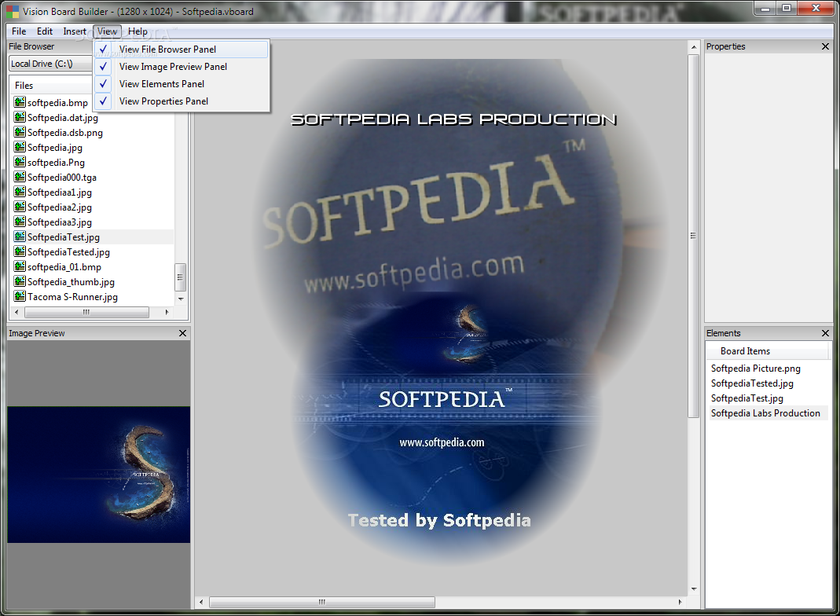The image size is (840, 616).
Task: Click canvas horizontal scroll left arrow
Action: (x=201, y=602)
